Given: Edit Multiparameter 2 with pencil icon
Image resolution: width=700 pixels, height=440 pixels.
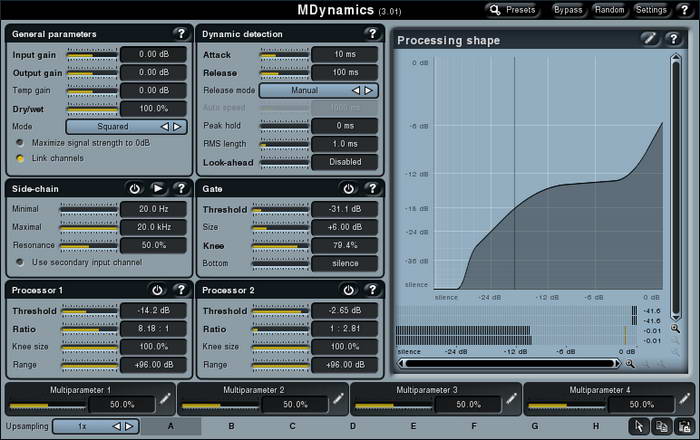Looking at the screenshot, I should pyautogui.click(x=338, y=398).
